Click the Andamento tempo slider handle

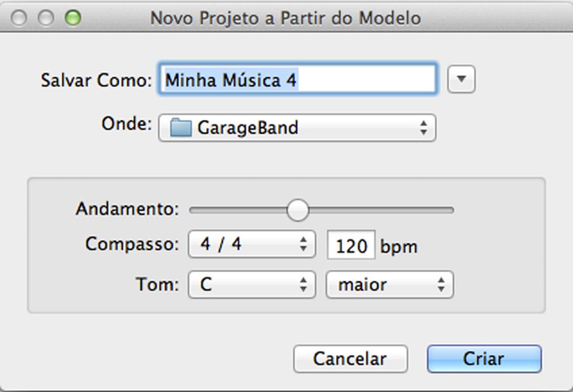tap(298, 210)
